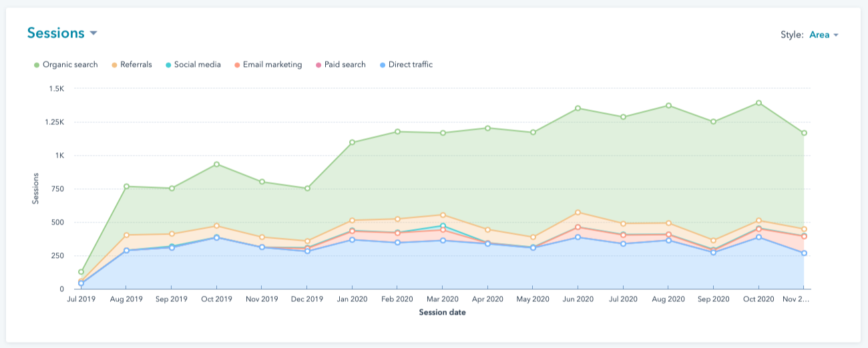This screenshot has height=348, width=868.
Task: Select Organic search data point for Dec 2019
Action: 306,188
